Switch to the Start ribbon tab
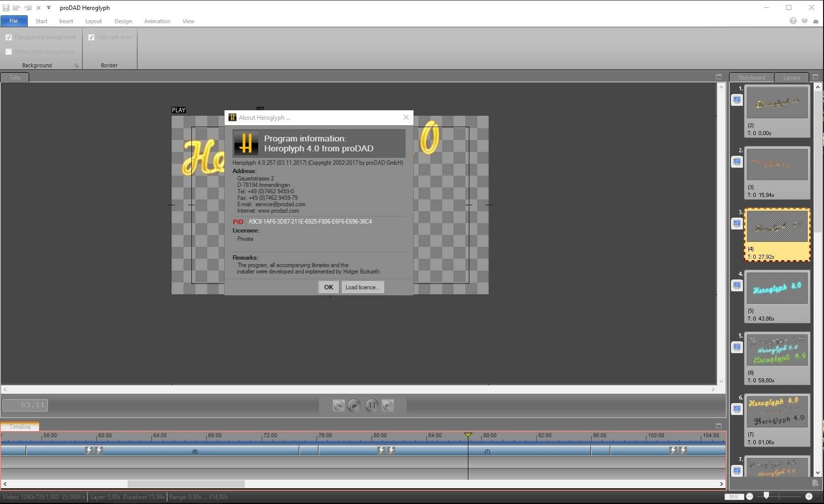 tap(42, 21)
